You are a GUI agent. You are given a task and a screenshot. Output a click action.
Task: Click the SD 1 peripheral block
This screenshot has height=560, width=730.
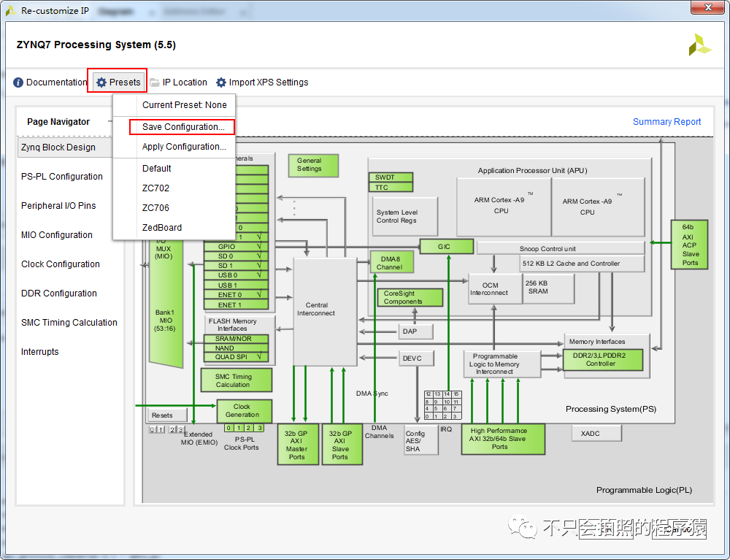click(x=236, y=266)
